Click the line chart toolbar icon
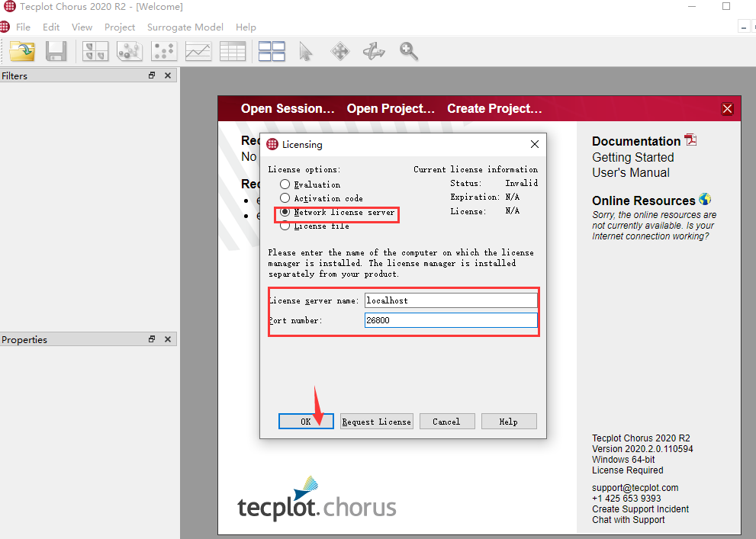Screen dimensions: 756x539 (198, 51)
